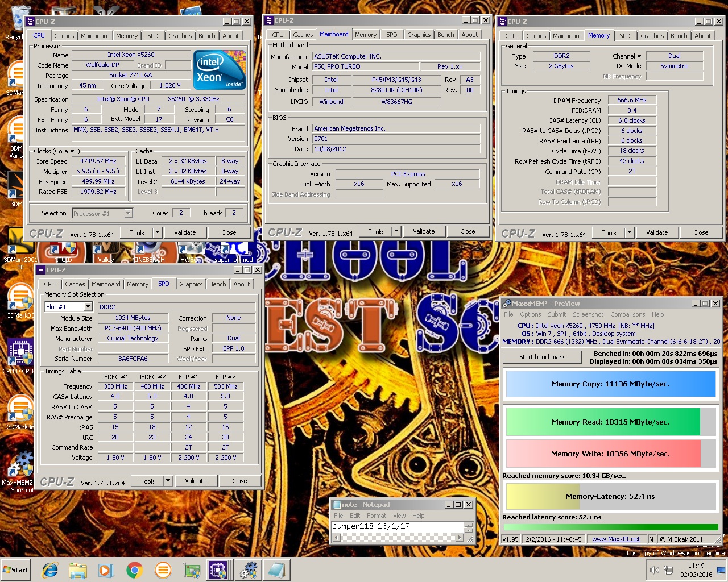728x582 pixels.
Task: Open the www.MaxxPI.net link
Action: pos(616,539)
